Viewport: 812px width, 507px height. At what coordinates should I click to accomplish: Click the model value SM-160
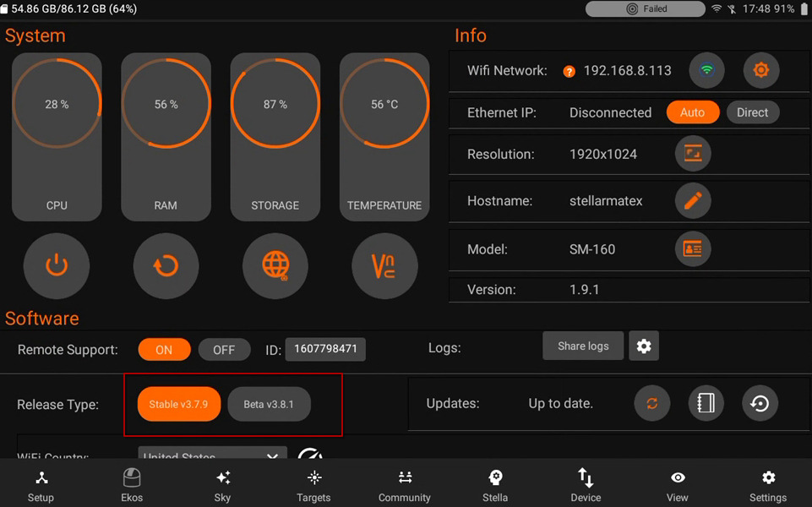pyautogui.click(x=592, y=249)
